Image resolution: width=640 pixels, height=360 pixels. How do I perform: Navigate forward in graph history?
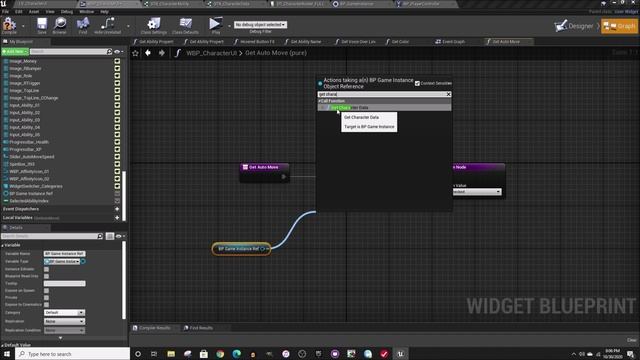(x=162, y=53)
